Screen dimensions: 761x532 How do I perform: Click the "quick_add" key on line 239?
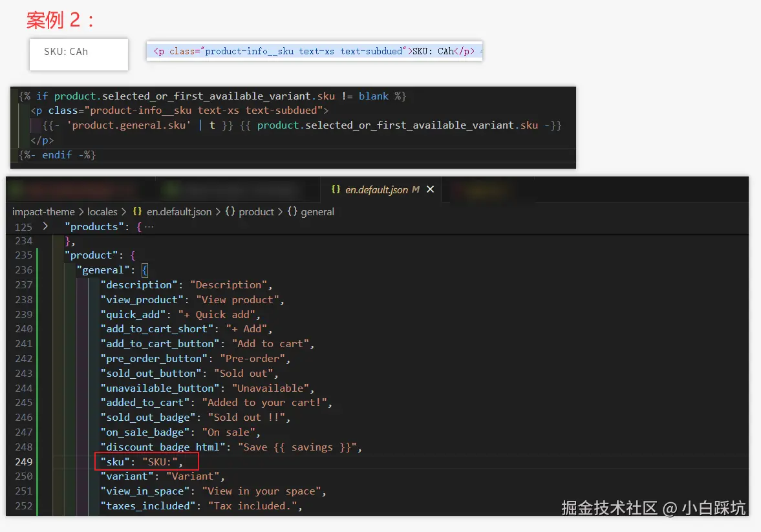tap(133, 315)
